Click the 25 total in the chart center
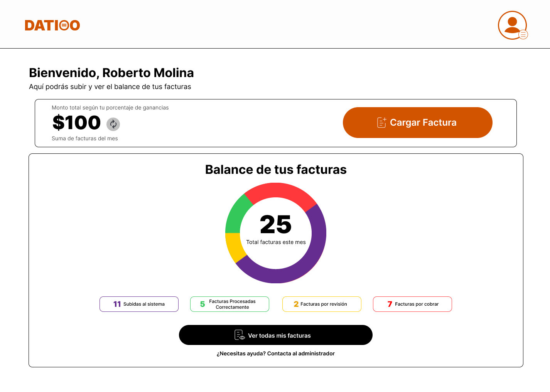This screenshot has width=550, height=392. point(275,225)
